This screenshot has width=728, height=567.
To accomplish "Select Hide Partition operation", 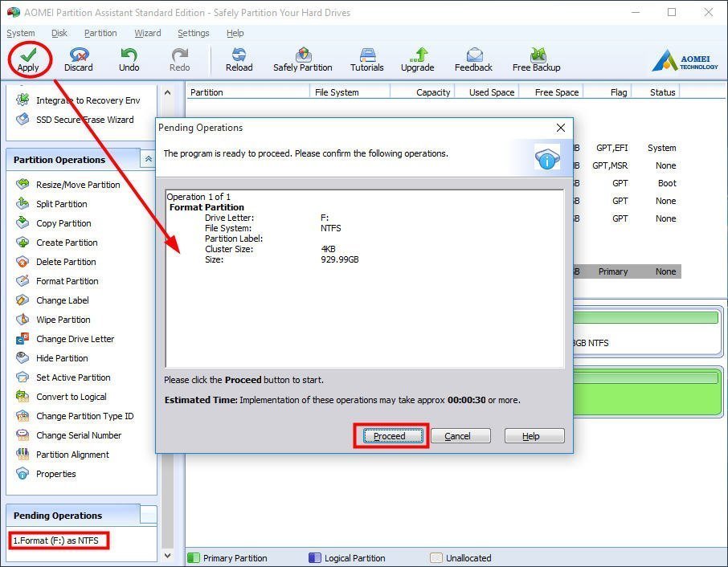I will [x=51, y=358].
